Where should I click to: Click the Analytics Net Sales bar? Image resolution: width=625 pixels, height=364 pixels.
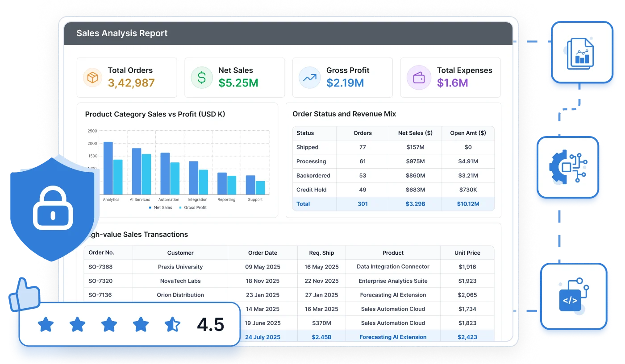click(108, 168)
